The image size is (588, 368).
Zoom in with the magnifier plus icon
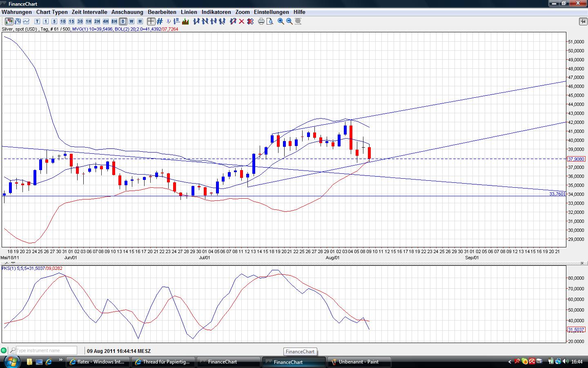click(x=281, y=21)
